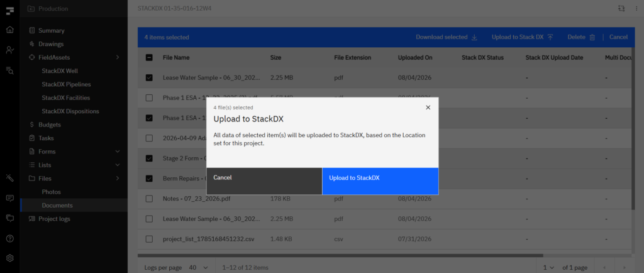Click Cancel in the selection toolbar
Image resolution: width=644 pixels, height=273 pixels.
click(x=618, y=37)
